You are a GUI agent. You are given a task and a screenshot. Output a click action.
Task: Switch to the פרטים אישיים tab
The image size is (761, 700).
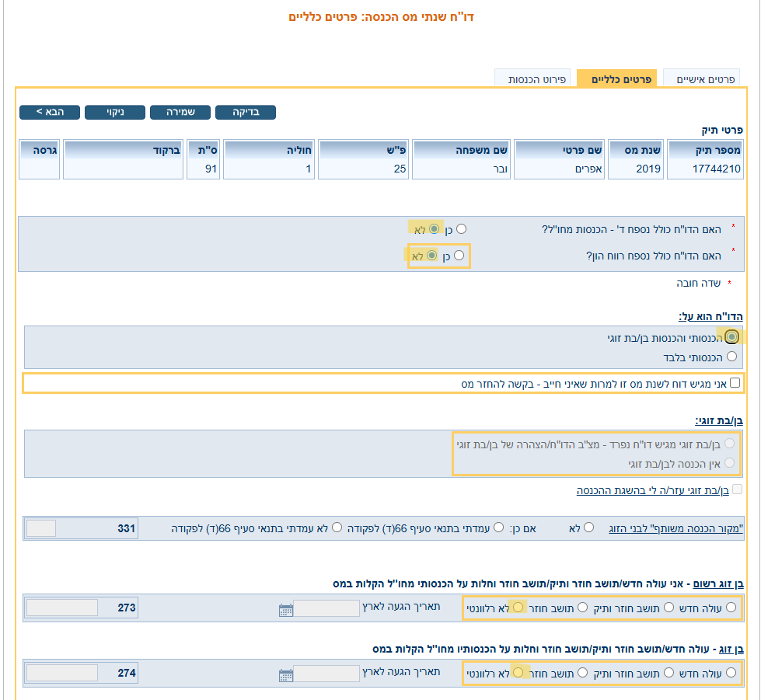pyautogui.click(x=701, y=78)
